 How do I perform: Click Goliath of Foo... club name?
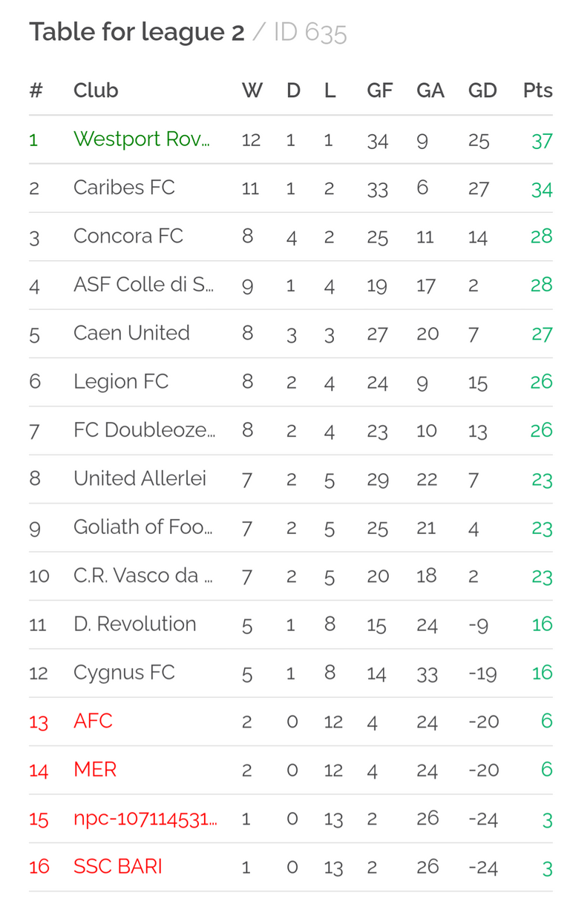click(x=143, y=527)
